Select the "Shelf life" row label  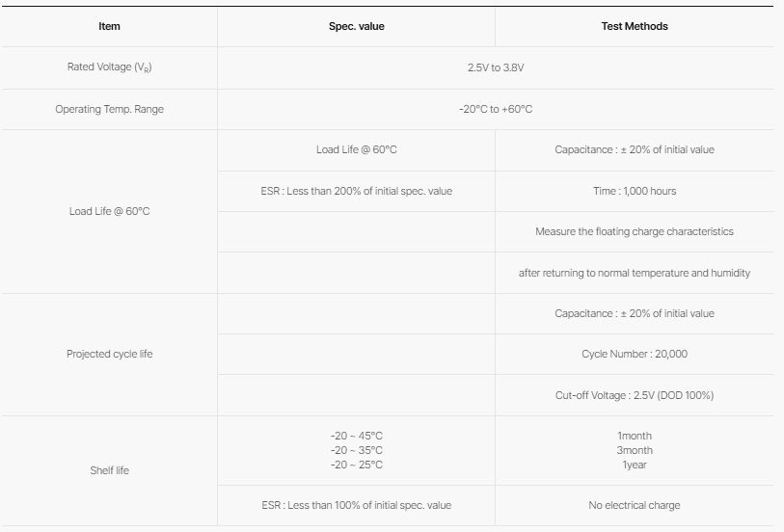point(109,470)
